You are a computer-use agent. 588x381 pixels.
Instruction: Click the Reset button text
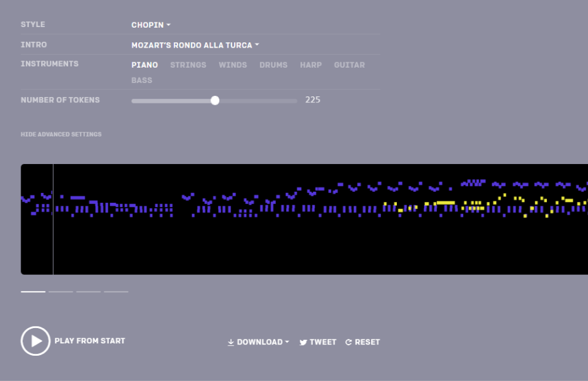(367, 342)
